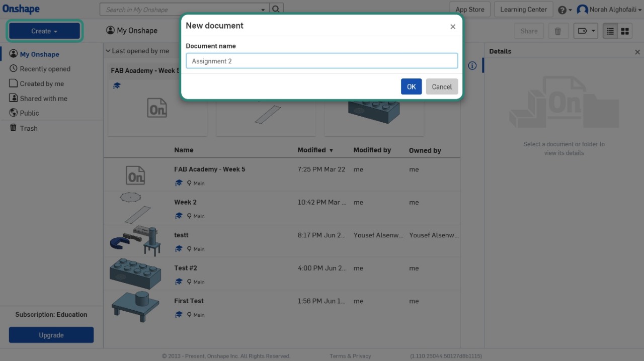Switch to grid view
Image resolution: width=644 pixels, height=361 pixels.
625,31
